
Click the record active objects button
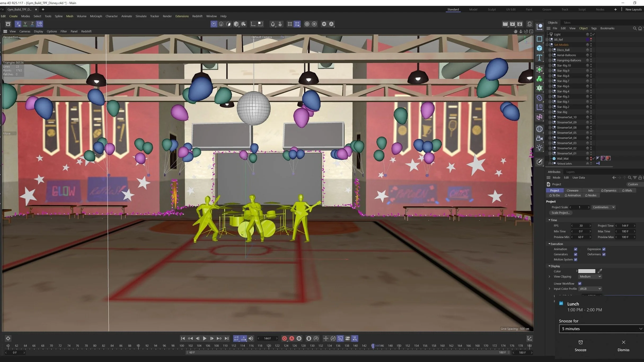pos(284,338)
